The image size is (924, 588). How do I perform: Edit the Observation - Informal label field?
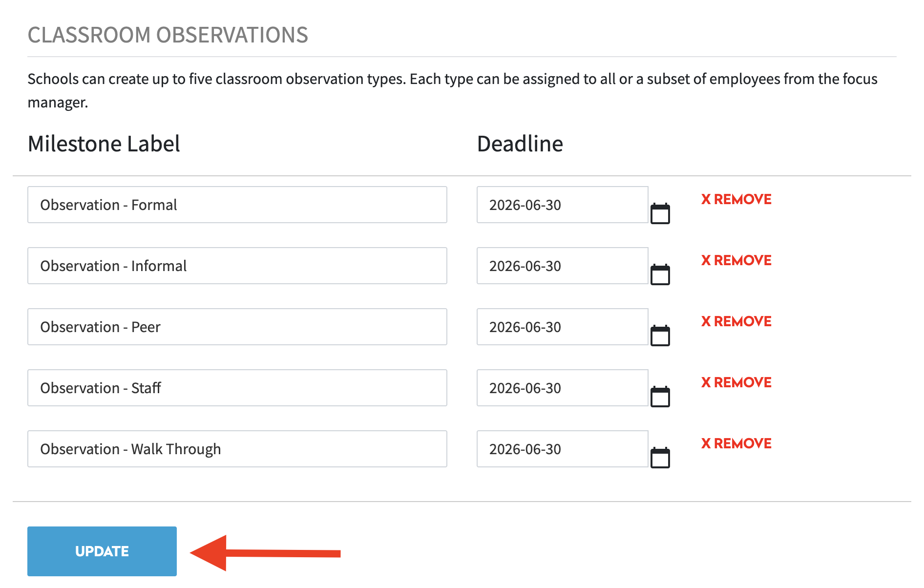(237, 266)
